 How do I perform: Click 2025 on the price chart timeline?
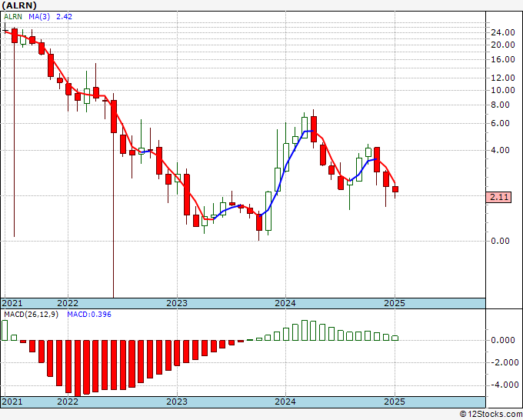pos(395,303)
